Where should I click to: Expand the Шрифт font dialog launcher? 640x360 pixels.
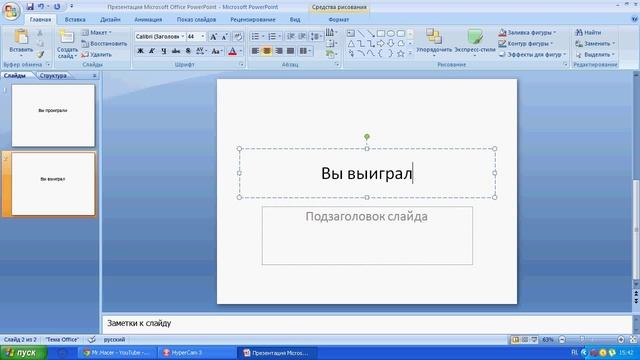[x=241, y=64]
